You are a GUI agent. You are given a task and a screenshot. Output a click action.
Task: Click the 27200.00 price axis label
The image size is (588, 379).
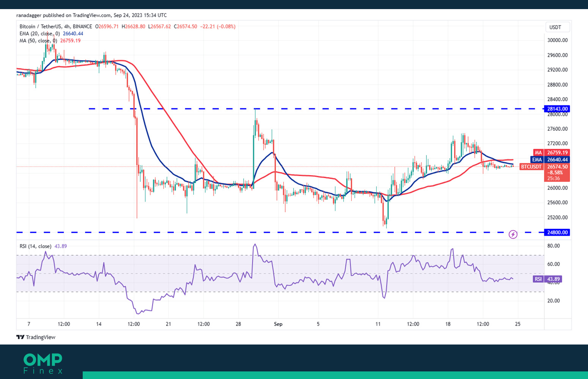[557, 143]
